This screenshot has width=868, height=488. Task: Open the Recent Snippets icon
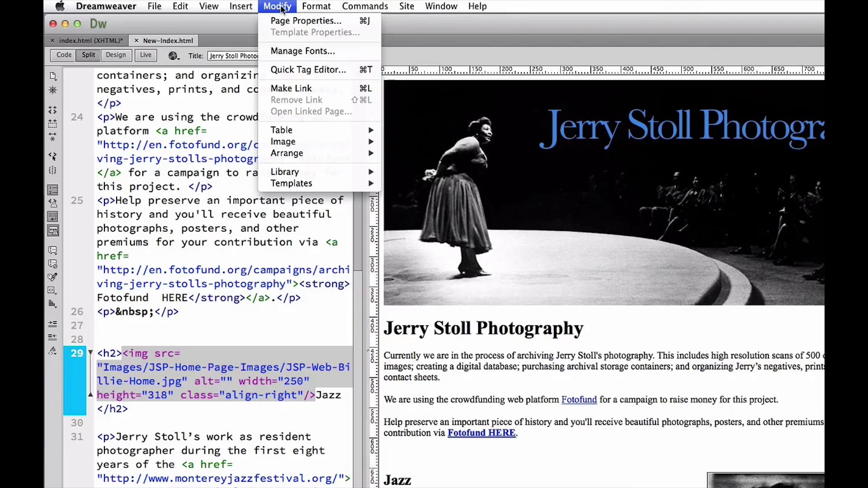53,290
